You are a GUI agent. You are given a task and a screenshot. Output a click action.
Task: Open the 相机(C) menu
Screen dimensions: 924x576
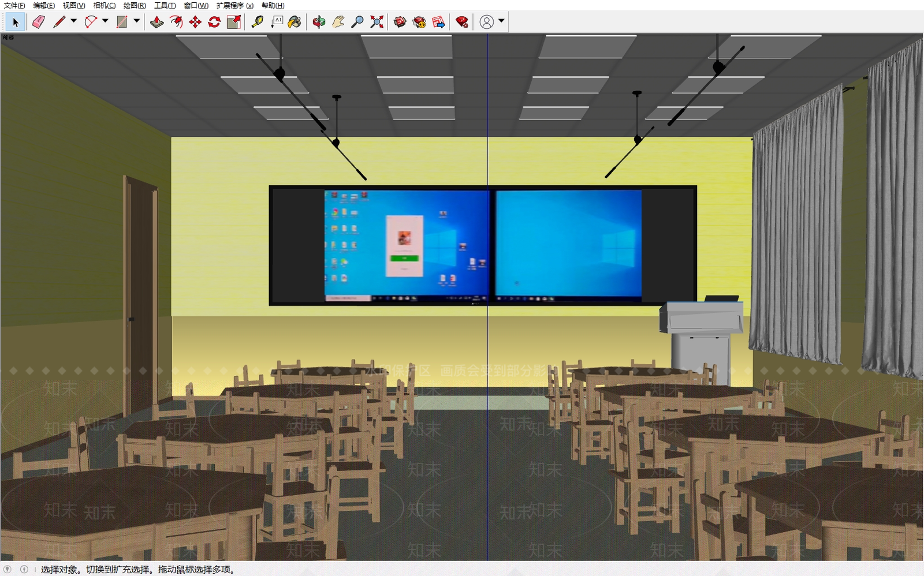[x=105, y=5]
